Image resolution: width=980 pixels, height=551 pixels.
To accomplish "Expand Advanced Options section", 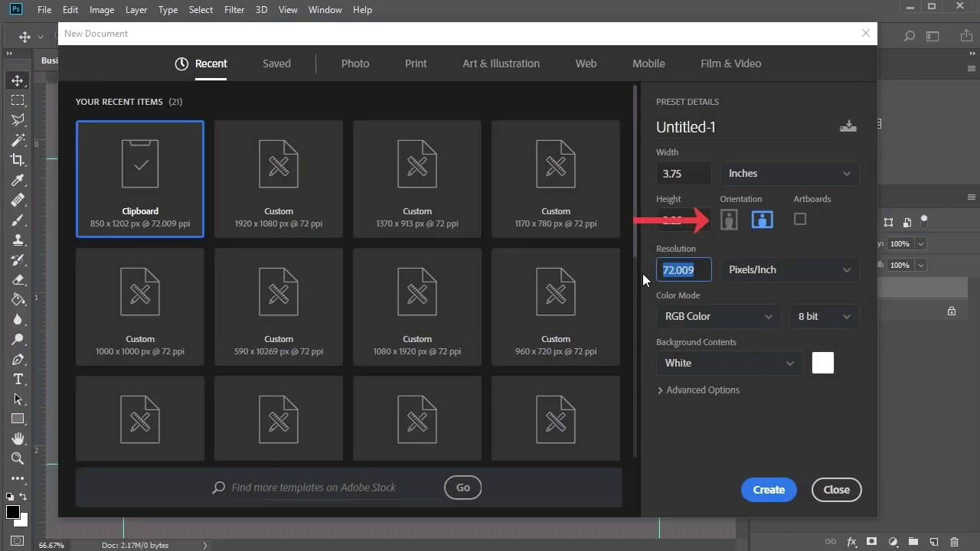I will [x=697, y=390].
